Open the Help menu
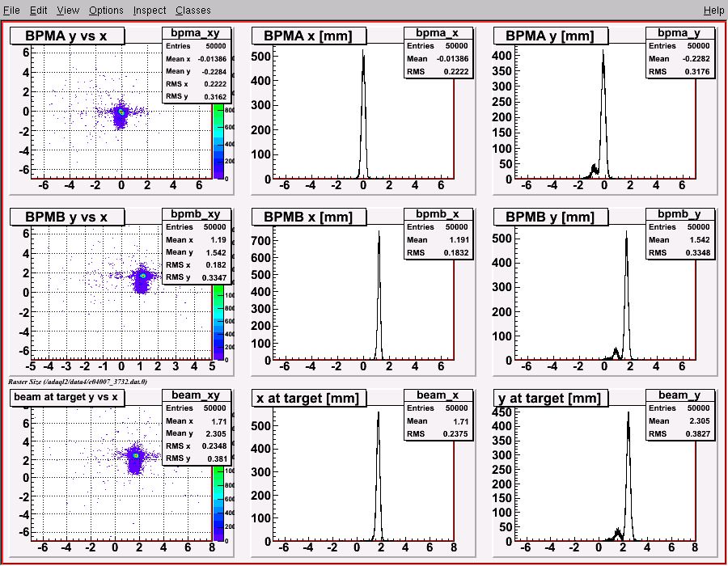 tap(713, 10)
